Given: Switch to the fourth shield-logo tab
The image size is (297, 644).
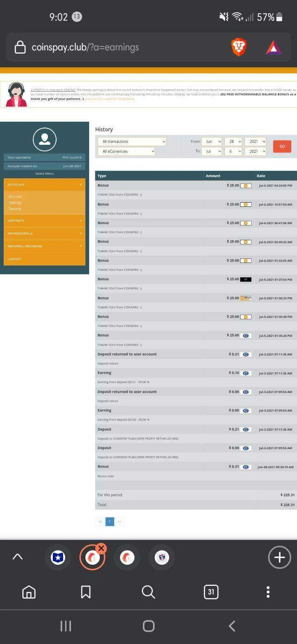Looking at the screenshot, I should click(162, 557).
